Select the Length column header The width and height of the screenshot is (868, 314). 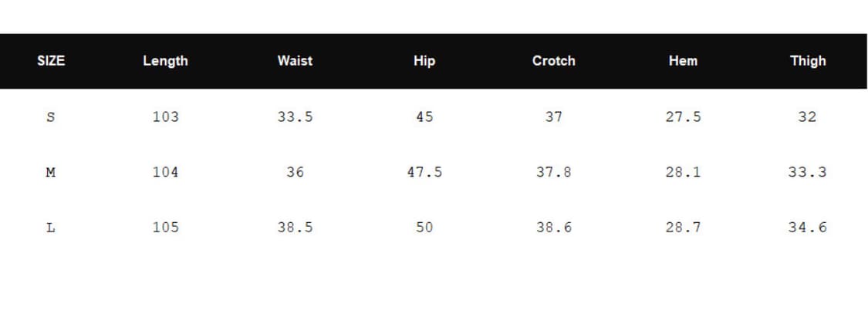pyautogui.click(x=166, y=61)
